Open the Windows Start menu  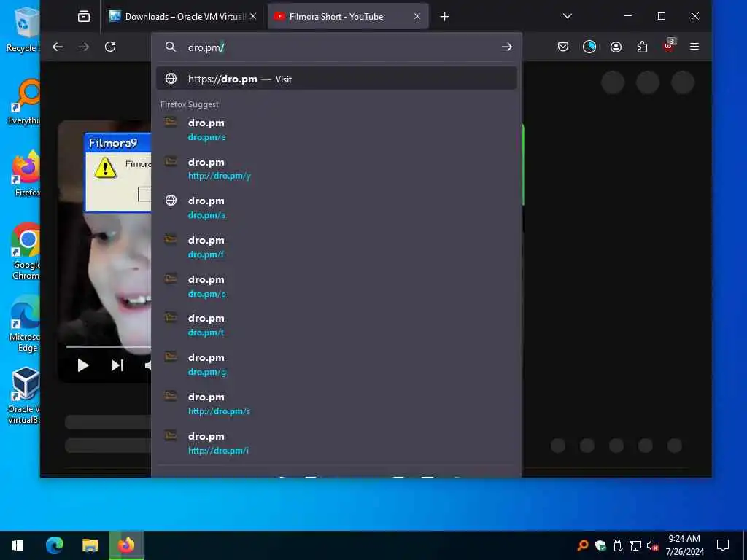[18, 545]
